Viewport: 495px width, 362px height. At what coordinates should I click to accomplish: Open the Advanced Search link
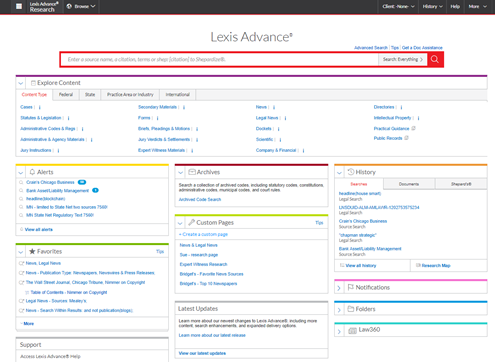click(x=371, y=48)
